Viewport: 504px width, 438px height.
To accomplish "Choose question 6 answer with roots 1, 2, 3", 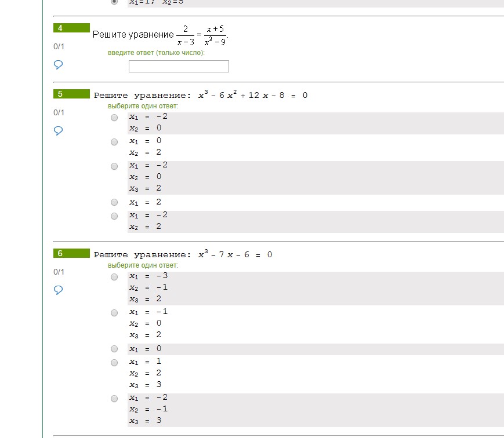I will (x=114, y=363).
